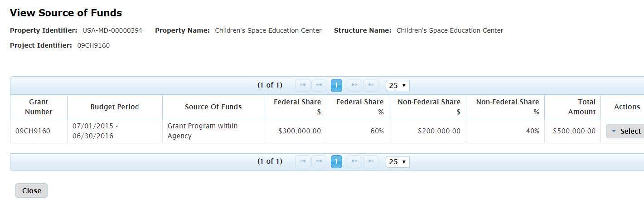Select page 1 in the bottom paginator
Viewport: 644px width, 205px height.
(336, 161)
